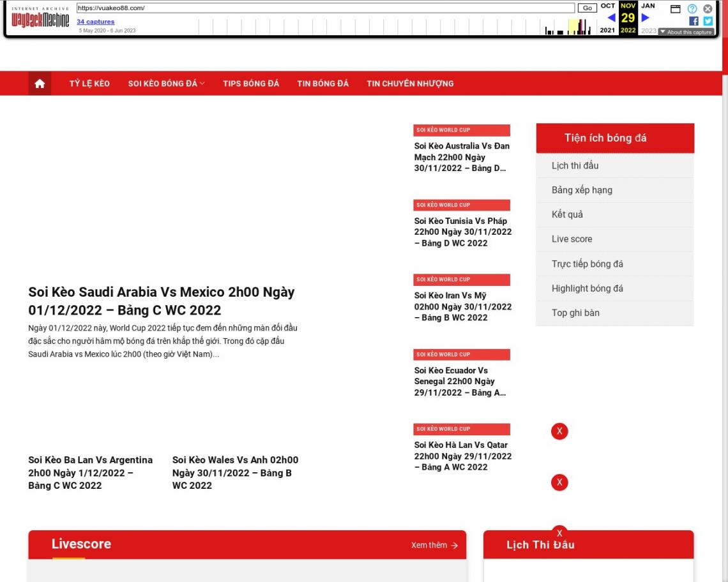Open the Wayback help question icon

pos(692,8)
